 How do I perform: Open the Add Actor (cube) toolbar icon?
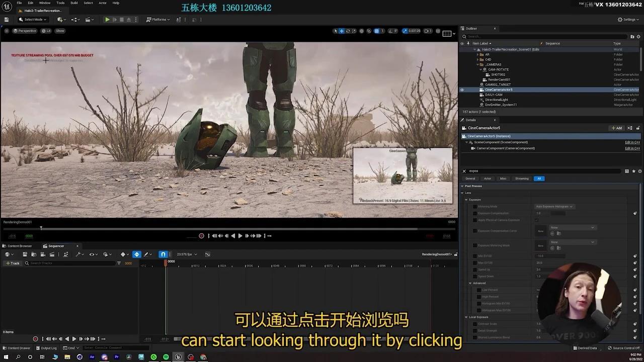pyautogui.click(x=59, y=19)
